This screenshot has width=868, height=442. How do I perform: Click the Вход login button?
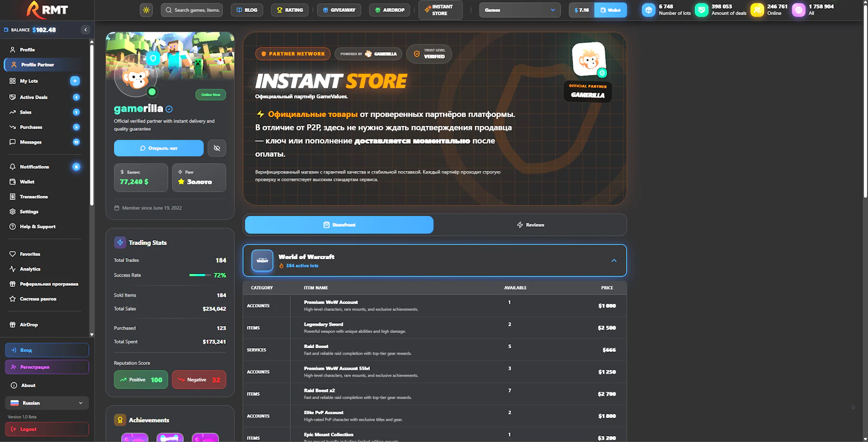[x=47, y=350]
